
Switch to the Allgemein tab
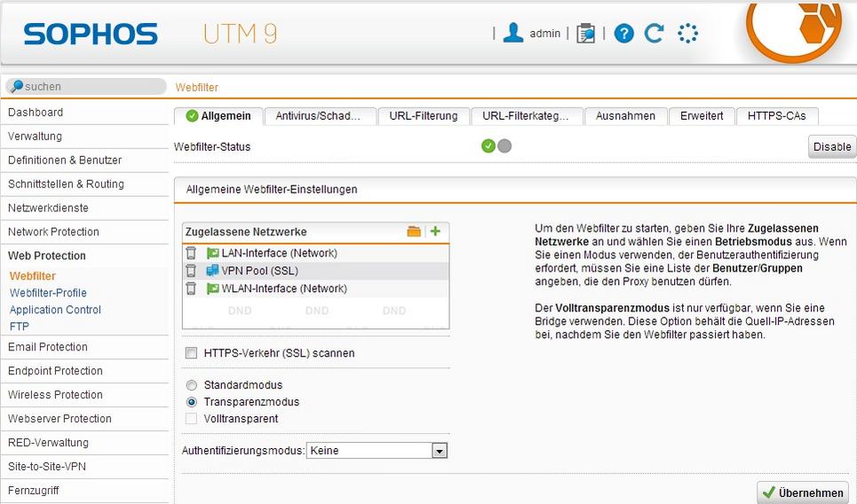coord(218,116)
